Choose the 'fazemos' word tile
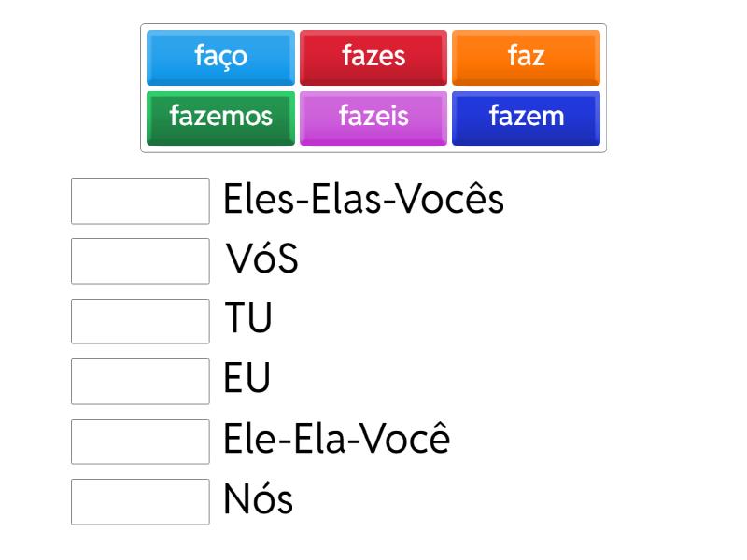 [220, 117]
